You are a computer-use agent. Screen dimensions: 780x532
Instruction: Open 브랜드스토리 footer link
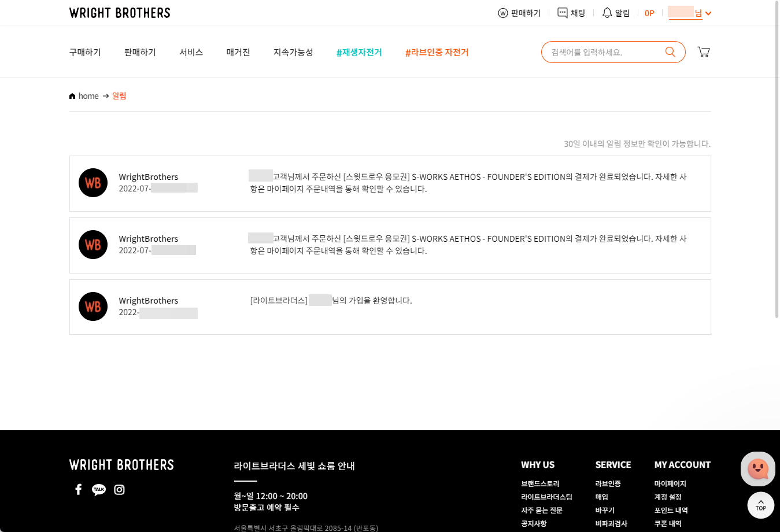click(x=540, y=483)
